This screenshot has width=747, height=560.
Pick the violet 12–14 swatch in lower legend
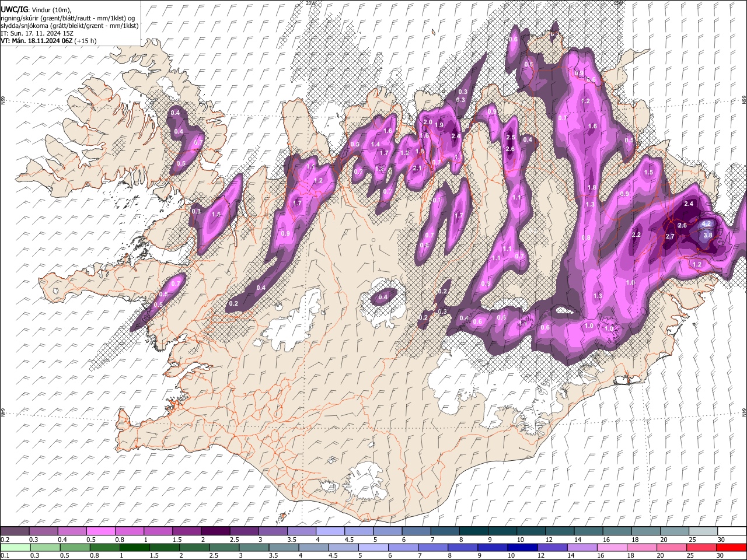click(553, 547)
